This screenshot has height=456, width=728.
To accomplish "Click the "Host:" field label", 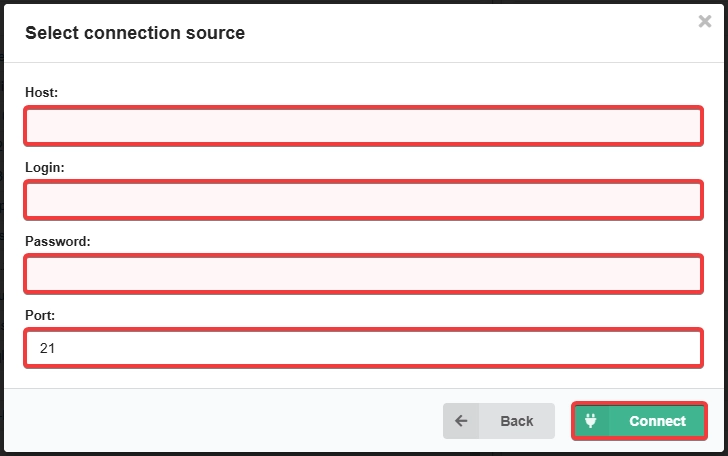I will pyautogui.click(x=41, y=92).
